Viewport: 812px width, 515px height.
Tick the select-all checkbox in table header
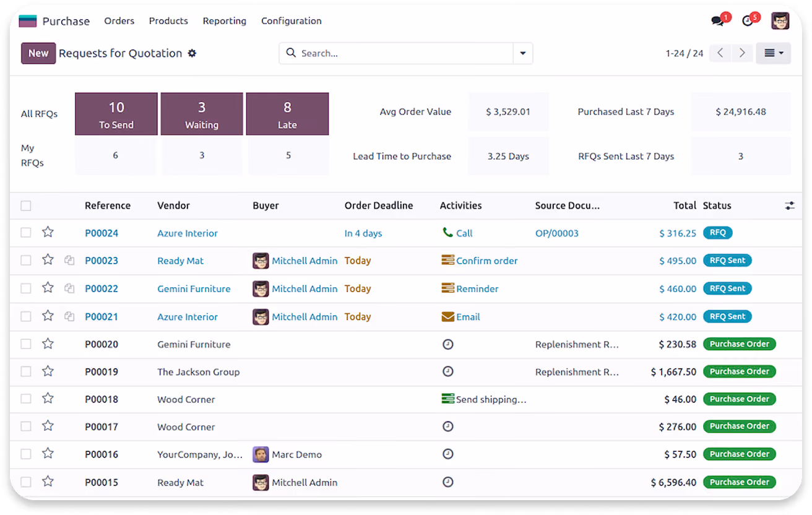point(26,206)
